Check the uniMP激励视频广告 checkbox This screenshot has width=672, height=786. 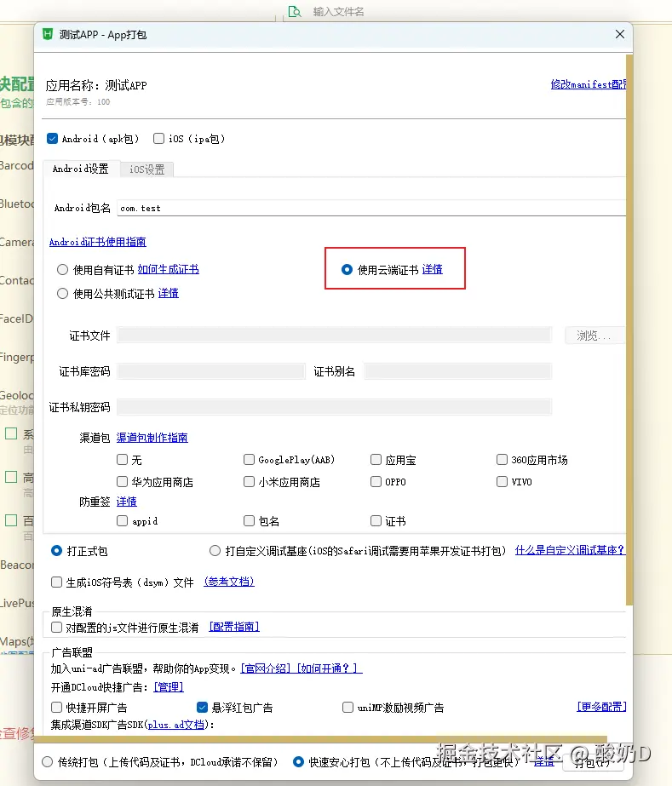(347, 708)
